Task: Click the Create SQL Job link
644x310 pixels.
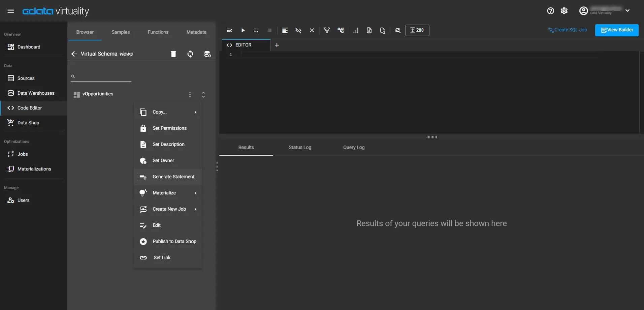Action: (568, 30)
